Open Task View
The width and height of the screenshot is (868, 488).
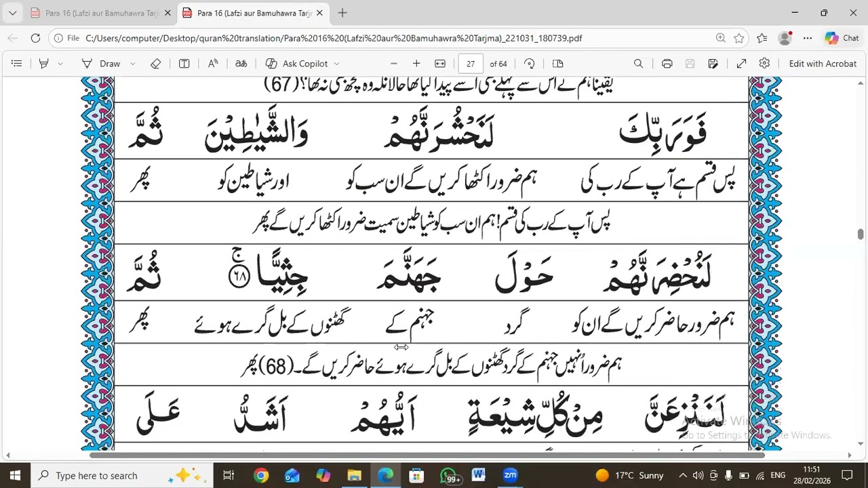pos(229,475)
